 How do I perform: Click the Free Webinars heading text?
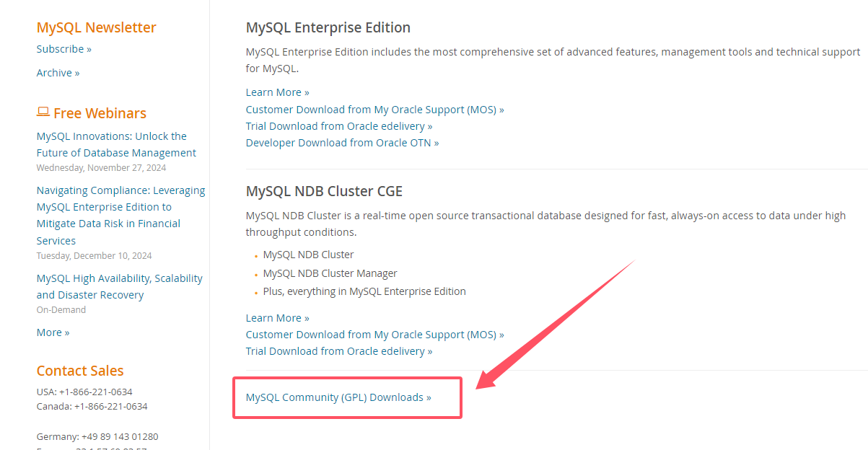coord(100,113)
